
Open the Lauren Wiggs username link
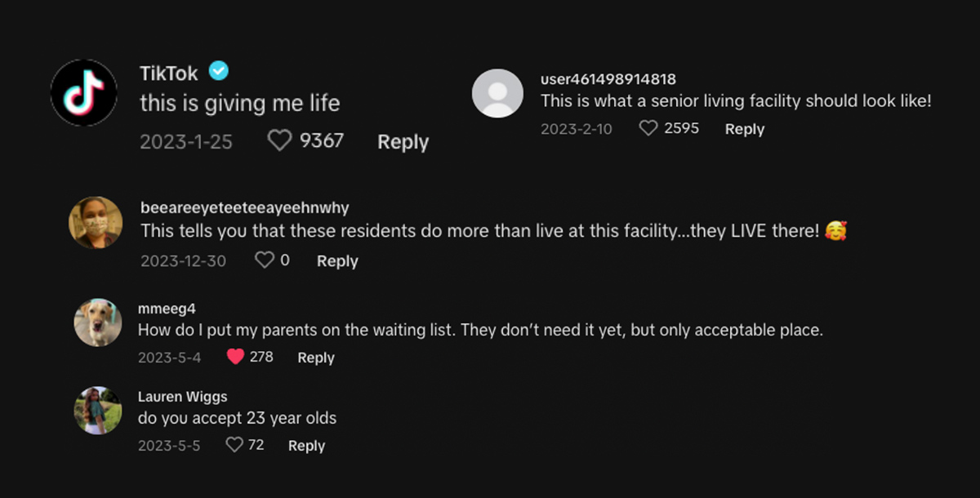point(183,396)
